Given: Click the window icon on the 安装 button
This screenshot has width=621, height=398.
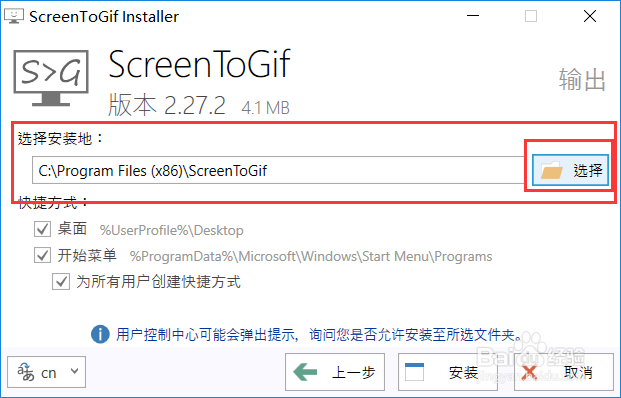Looking at the screenshot, I should pyautogui.click(x=414, y=372).
